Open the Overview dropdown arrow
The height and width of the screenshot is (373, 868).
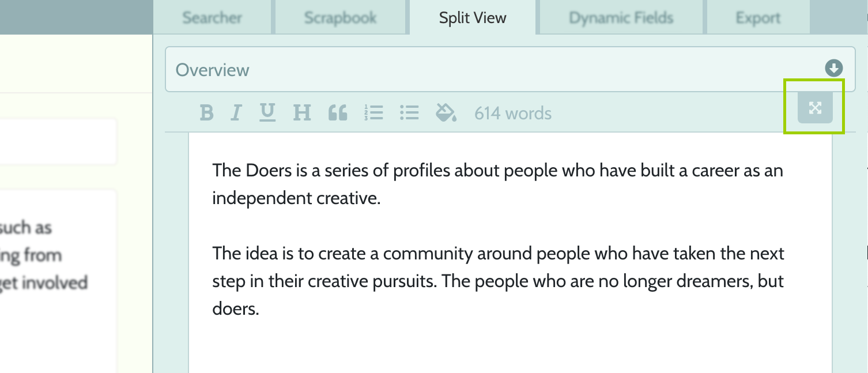834,69
